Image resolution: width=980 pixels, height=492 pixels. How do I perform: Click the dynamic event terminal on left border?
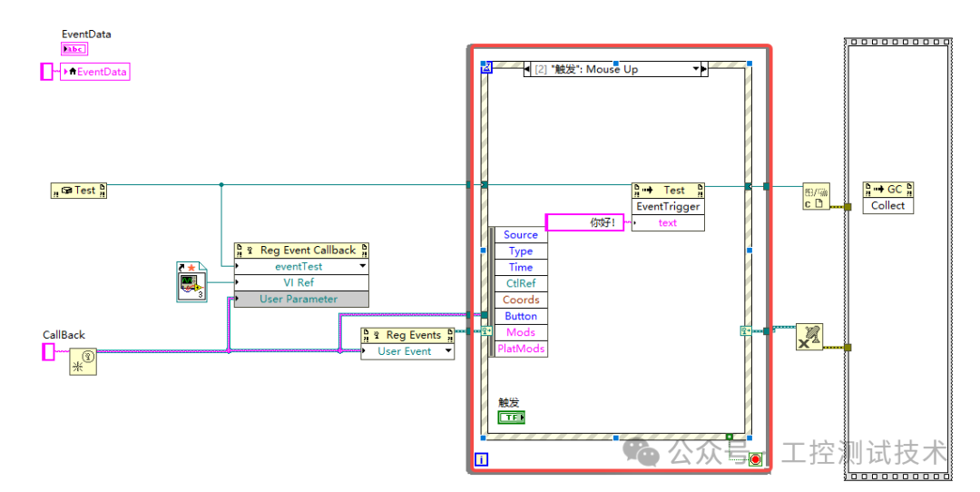(486, 330)
